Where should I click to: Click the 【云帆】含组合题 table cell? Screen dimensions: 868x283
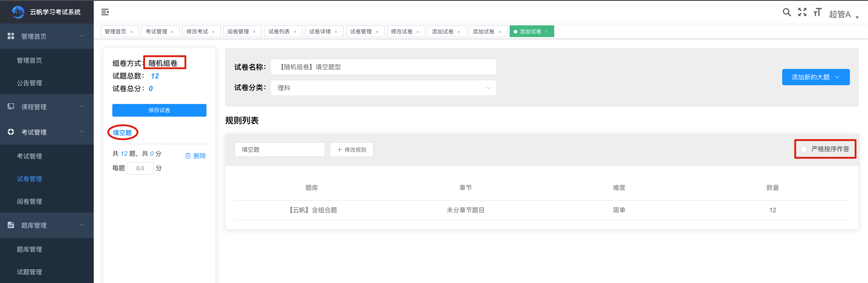click(312, 210)
